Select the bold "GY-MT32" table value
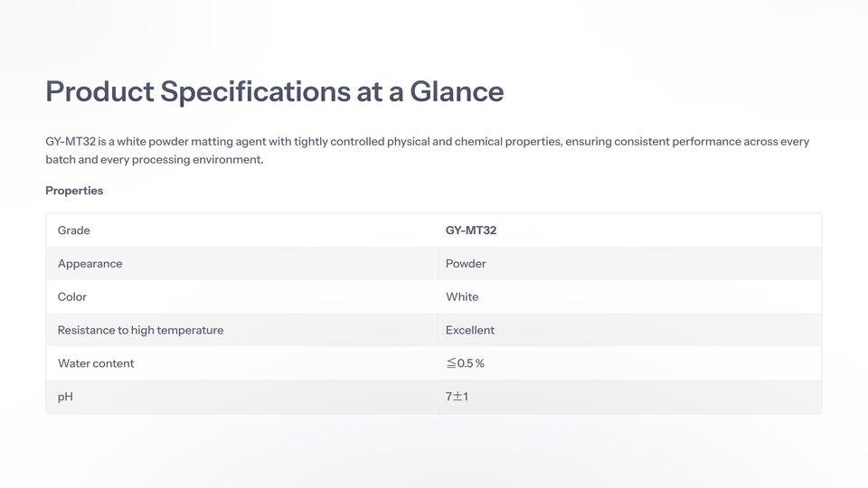 point(471,230)
